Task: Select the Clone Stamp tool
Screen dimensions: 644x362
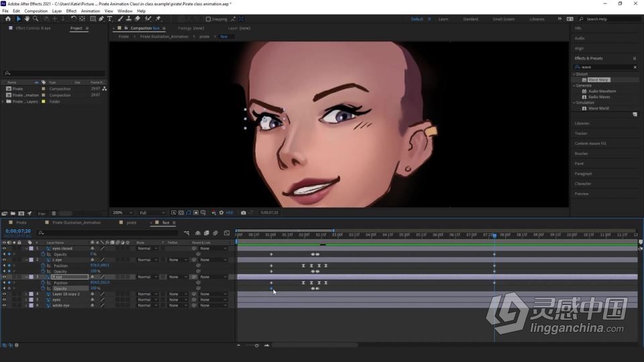Action: (129, 19)
